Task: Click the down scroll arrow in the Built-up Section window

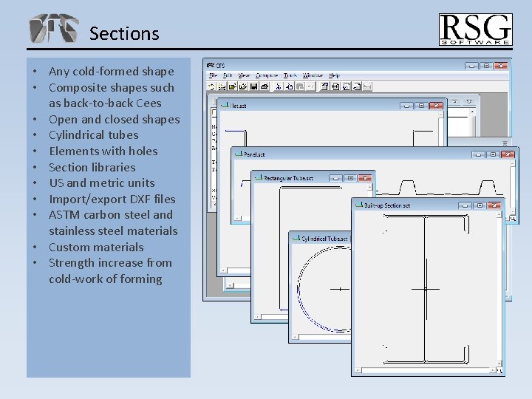Action: click(499, 363)
